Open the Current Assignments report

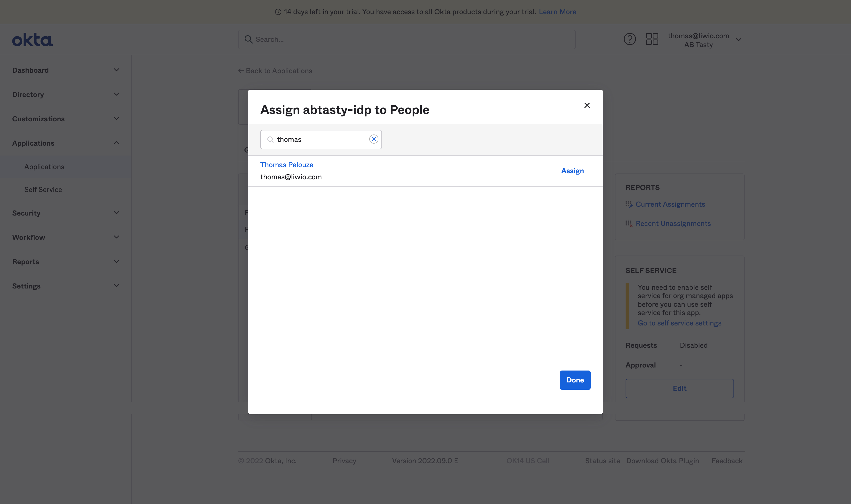coord(670,204)
